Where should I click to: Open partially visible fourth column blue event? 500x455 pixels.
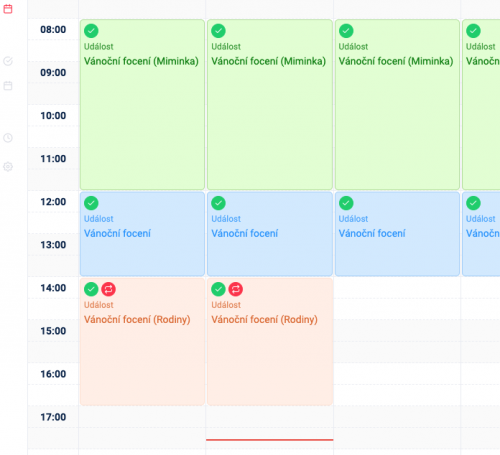coord(481,234)
